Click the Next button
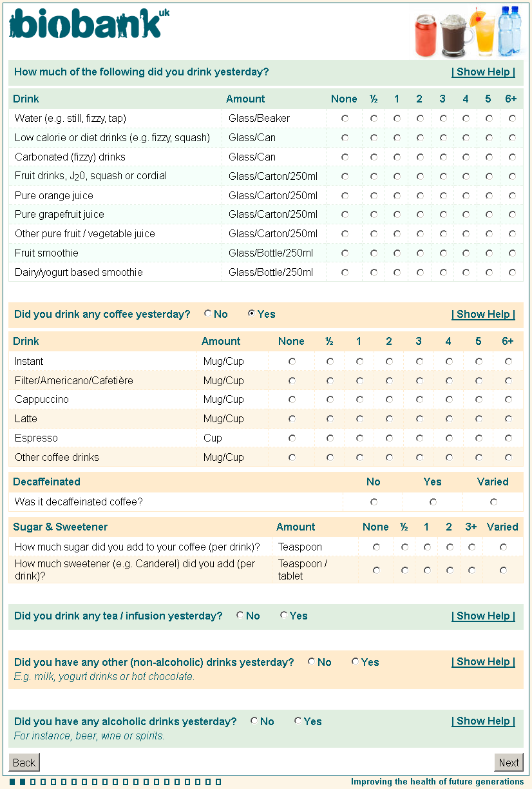 click(509, 763)
